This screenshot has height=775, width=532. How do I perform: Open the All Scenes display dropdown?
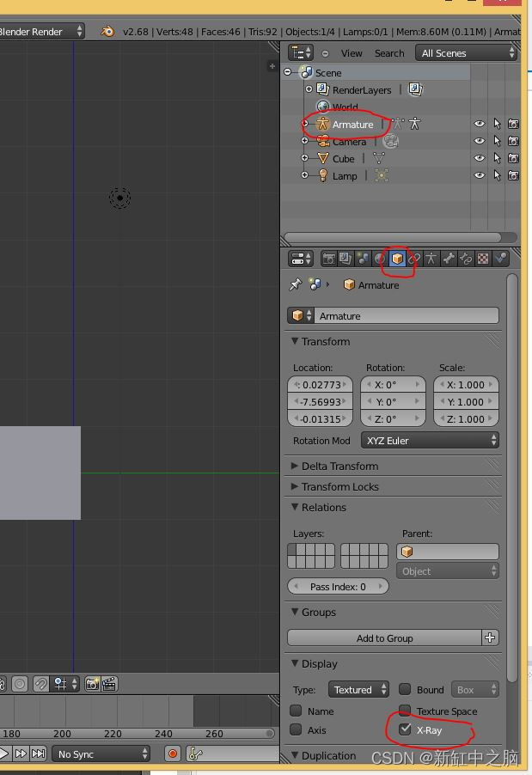(466, 53)
